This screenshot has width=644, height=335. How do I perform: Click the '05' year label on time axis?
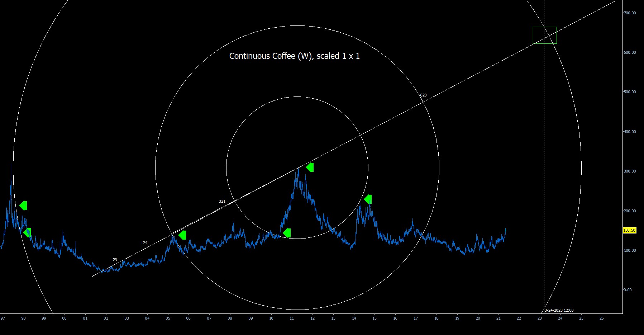pos(168,318)
